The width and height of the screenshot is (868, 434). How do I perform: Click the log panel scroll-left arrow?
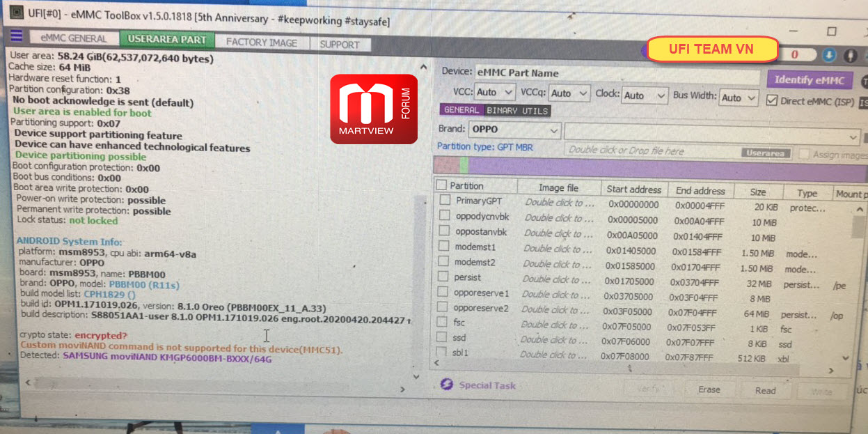[27, 382]
